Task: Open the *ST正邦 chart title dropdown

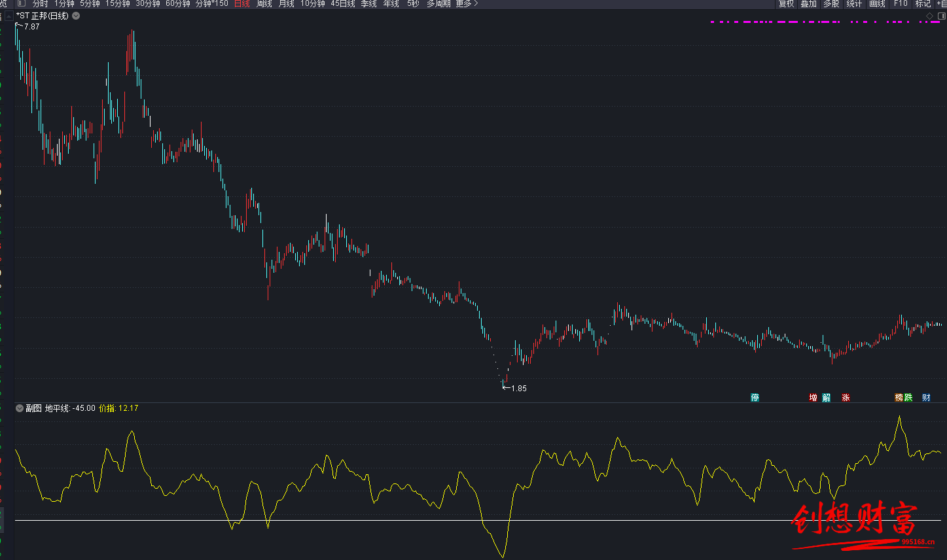Action: click(76, 16)
